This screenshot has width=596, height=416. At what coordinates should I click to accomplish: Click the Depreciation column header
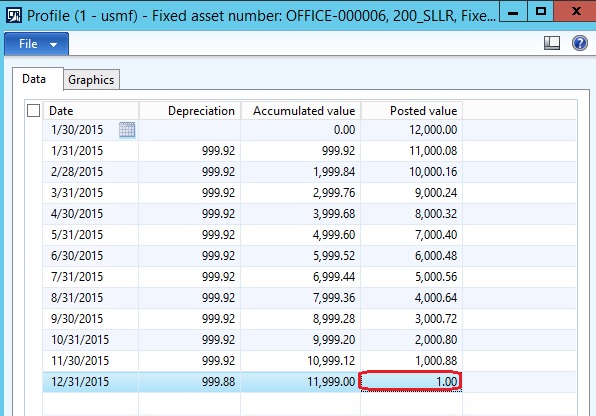(190, 111)
